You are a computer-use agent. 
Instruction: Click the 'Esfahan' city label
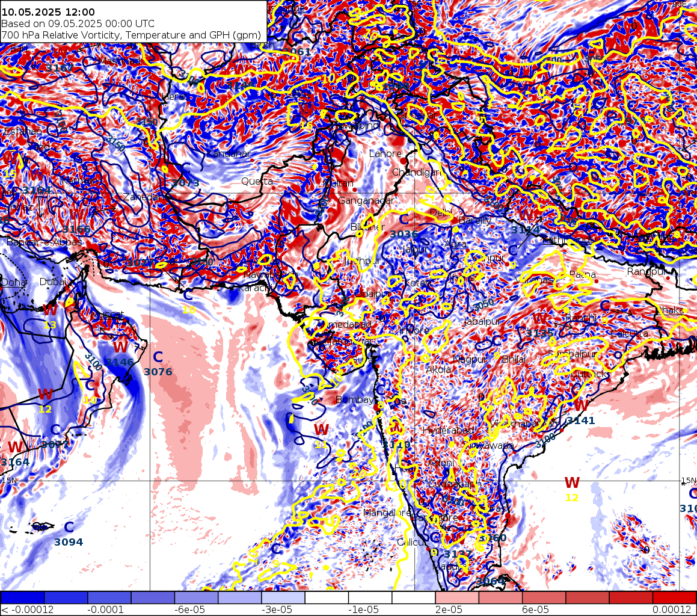coord(23,131)
